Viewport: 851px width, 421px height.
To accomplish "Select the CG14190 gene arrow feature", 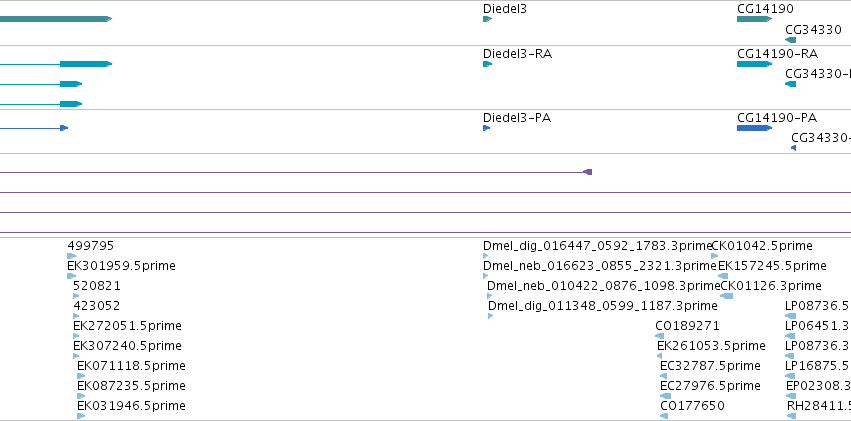I will click(x=754, y=19).
